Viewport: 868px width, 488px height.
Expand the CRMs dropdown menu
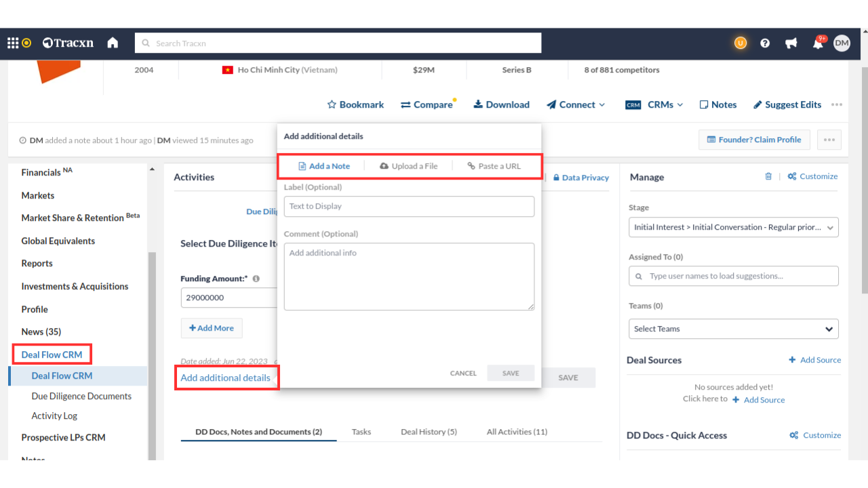(x=654, y=104)
